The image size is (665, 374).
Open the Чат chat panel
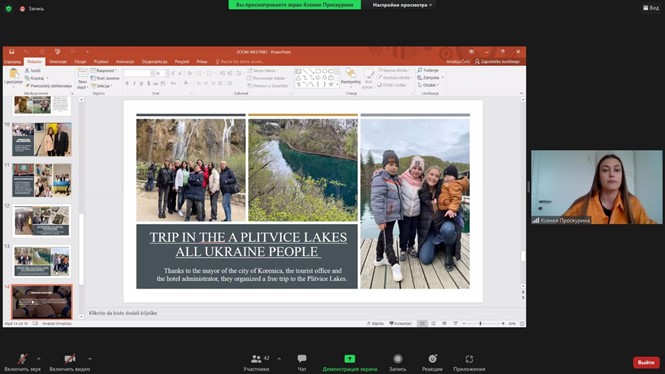302,363
